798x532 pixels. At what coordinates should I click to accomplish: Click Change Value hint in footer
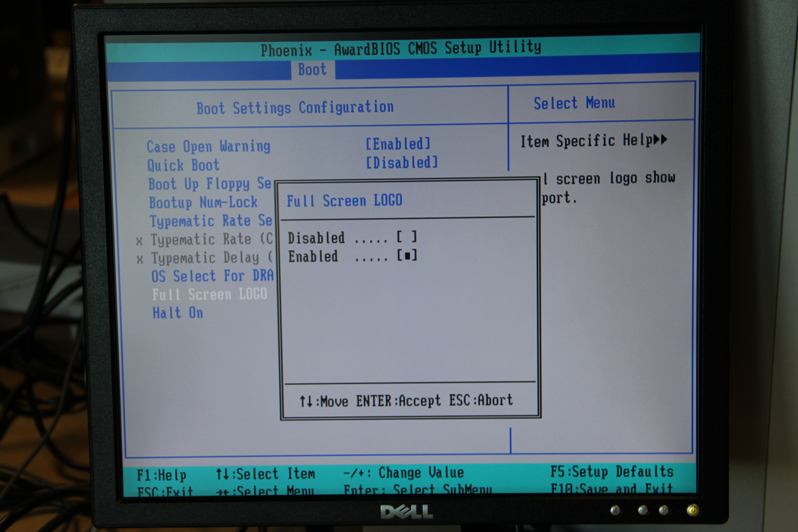pos(404,473)
